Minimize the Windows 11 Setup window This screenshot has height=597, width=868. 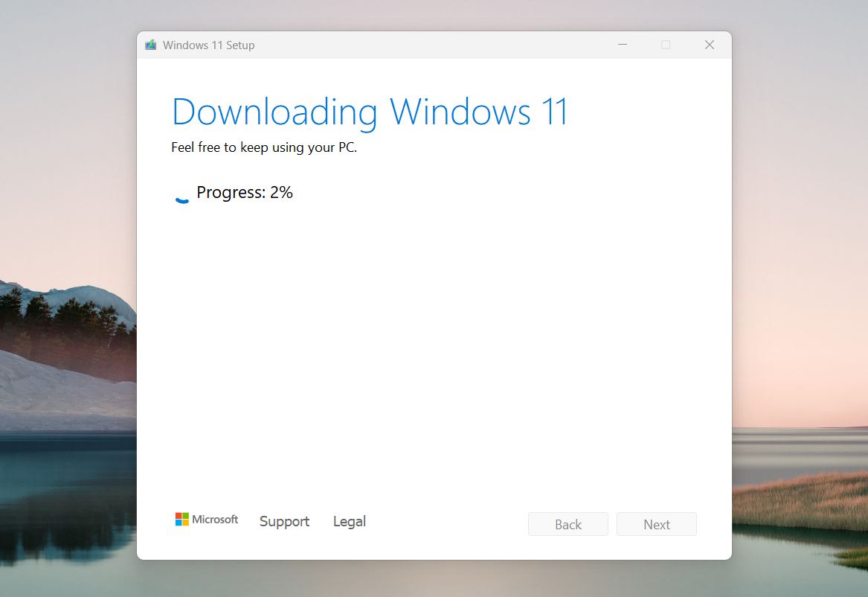[x=623, y=45]
